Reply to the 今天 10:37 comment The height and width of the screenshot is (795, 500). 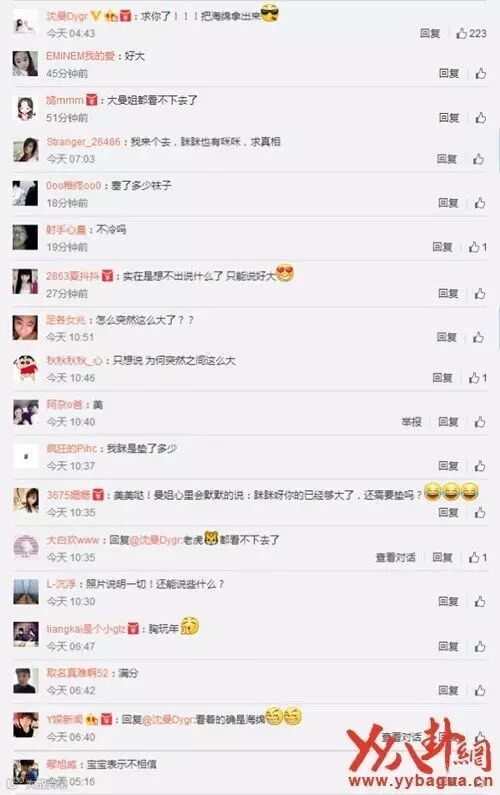[448, 465]
